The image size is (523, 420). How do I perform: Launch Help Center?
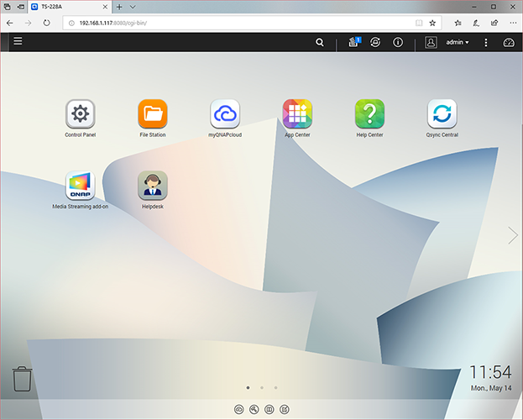pos(369,114)
